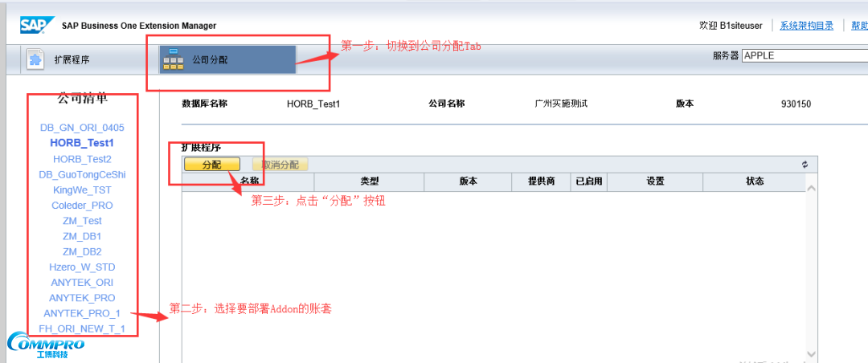Click the table scrollbar up arrow
Image resolution: width=868 pixels, height=363 pixels.
(811, 188)
